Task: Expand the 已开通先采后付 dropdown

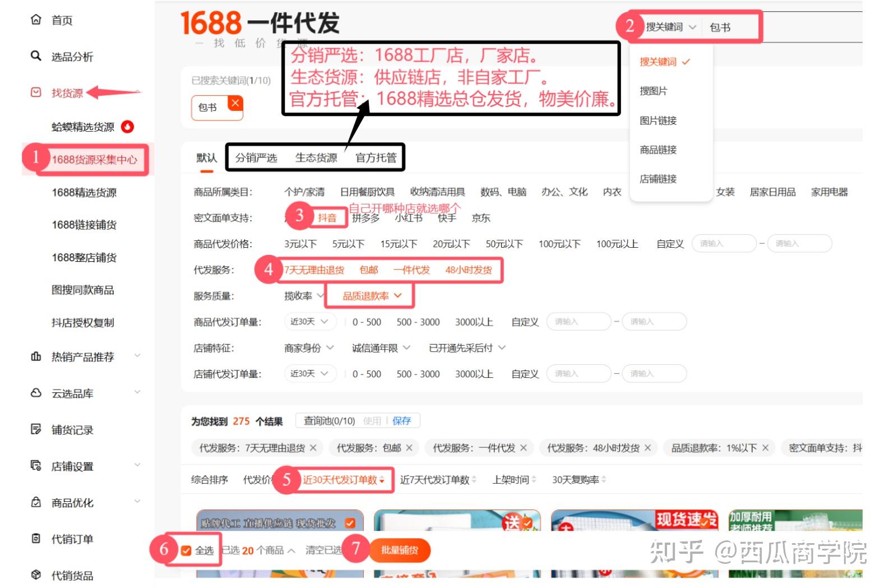Action: point(467,348)
